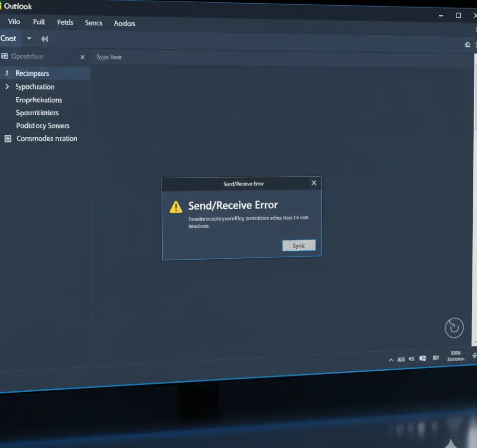Select Spacırritimiers in the sidebar
Image resolution: width=477 pixels, height=448 pixels.
click(x=37, y=113)
